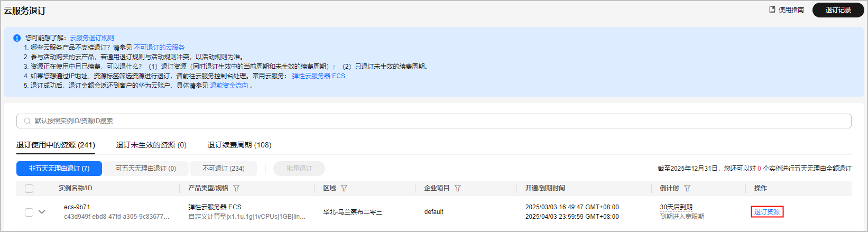Click the 到期进入宽限期 note
This screenshot has width=868, height=232.
pyautogui.click(x=682, y=217)
